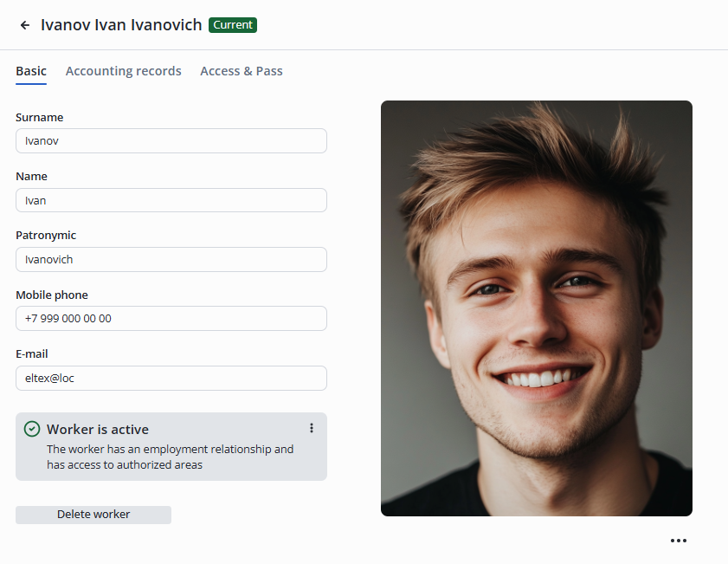The width and height of the screenshot is (728, 564).
Task: Focus the Name input with Ivan
Action: coord(171,200)
